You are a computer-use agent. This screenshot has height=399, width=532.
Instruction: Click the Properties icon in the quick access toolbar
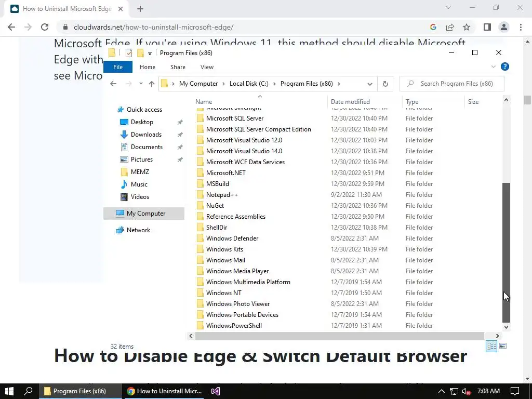point(129,53)
